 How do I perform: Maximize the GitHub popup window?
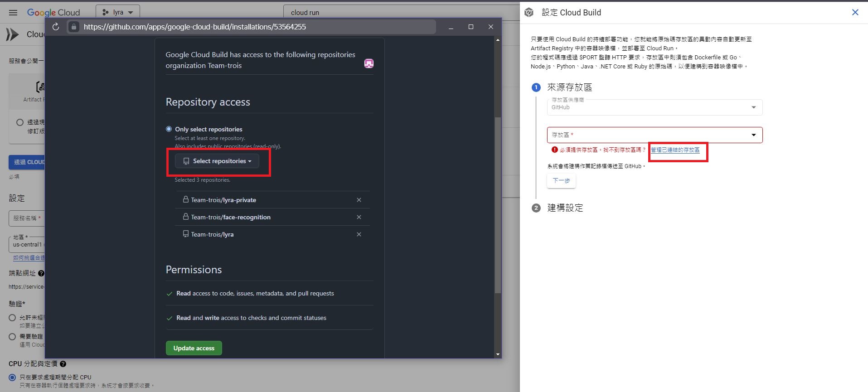[x=471, y=27]
